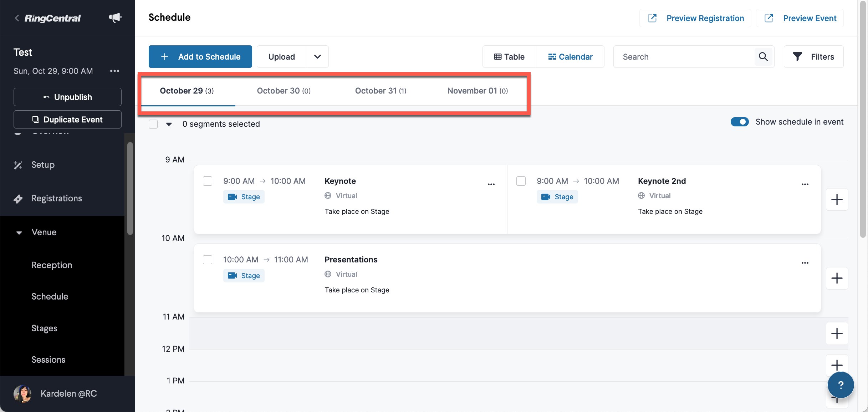Click the Keynote segment title

pyautogui.click(x=340, y=181)
